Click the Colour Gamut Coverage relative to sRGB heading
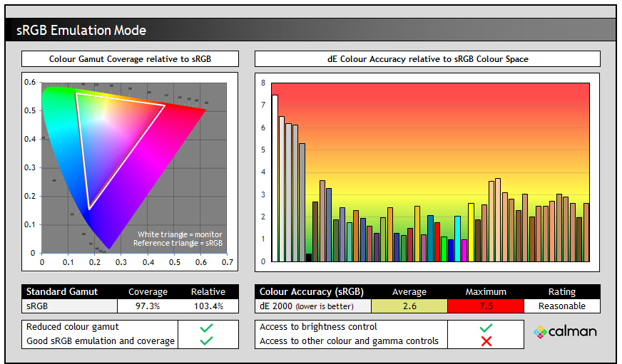 [130, 58]
